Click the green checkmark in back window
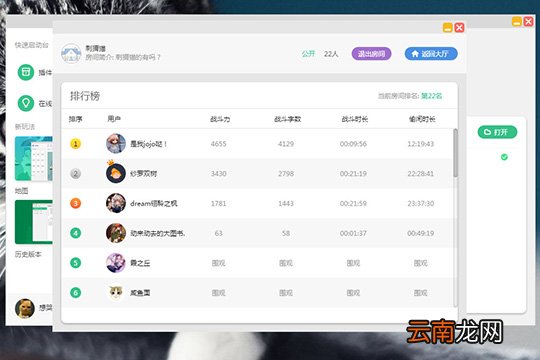This screenshot has height=360, width=540. 504,157
